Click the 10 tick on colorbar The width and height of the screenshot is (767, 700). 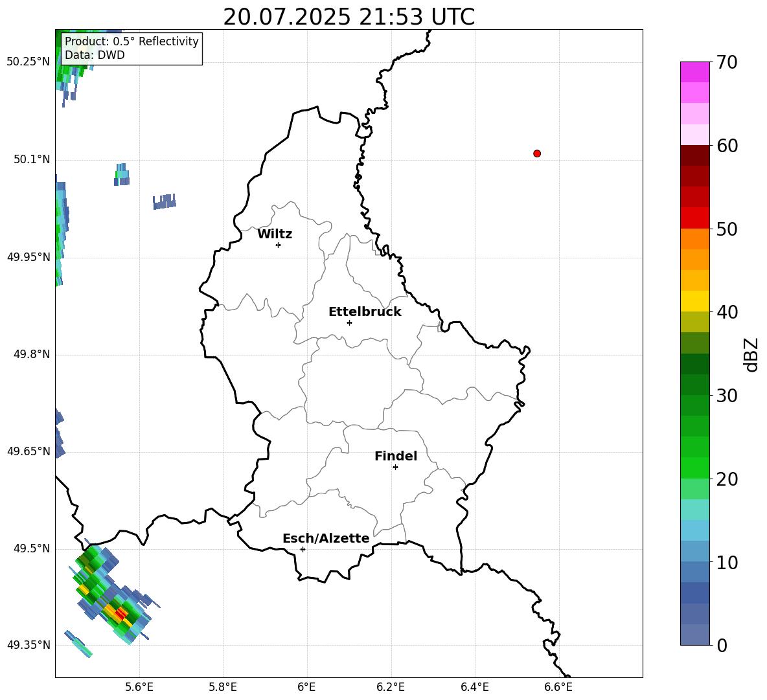[727, 562]
